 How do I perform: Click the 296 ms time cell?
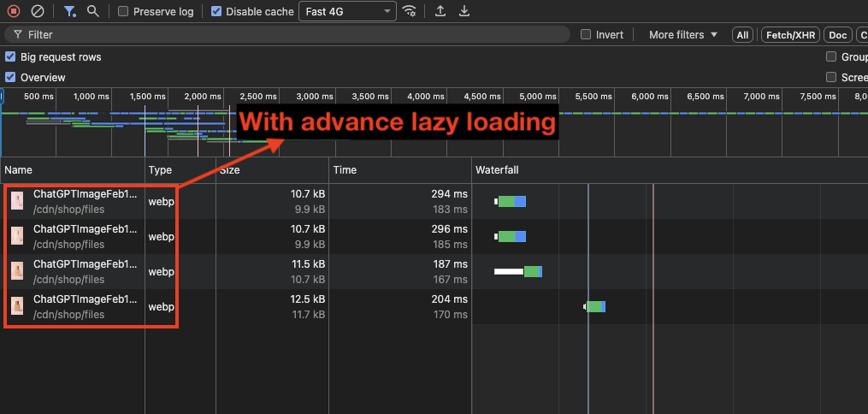coord(449,229)
